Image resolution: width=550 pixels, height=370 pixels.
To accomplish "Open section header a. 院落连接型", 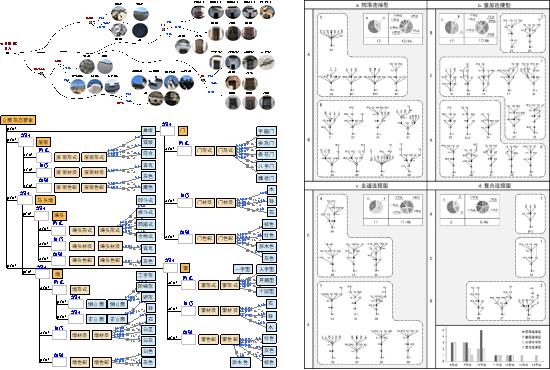I will point(367,5).
